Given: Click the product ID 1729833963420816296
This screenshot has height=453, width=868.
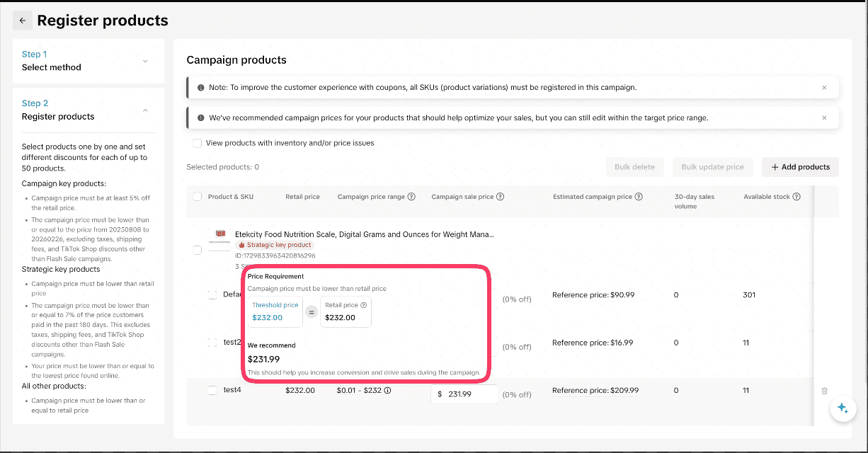Looking at the screenshot, I should [275, 256].
